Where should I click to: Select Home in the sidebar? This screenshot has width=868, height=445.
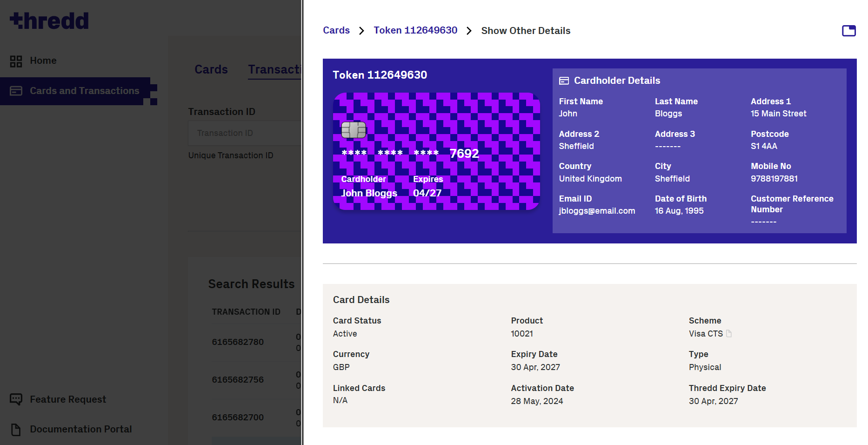click(x=43, y=61)
